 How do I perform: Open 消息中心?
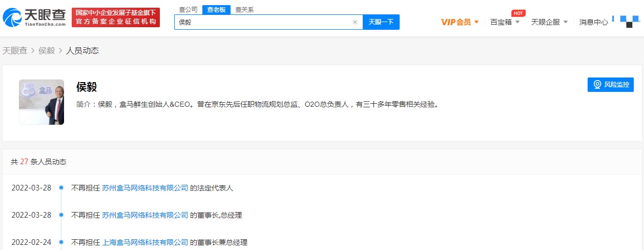point(593,22)
